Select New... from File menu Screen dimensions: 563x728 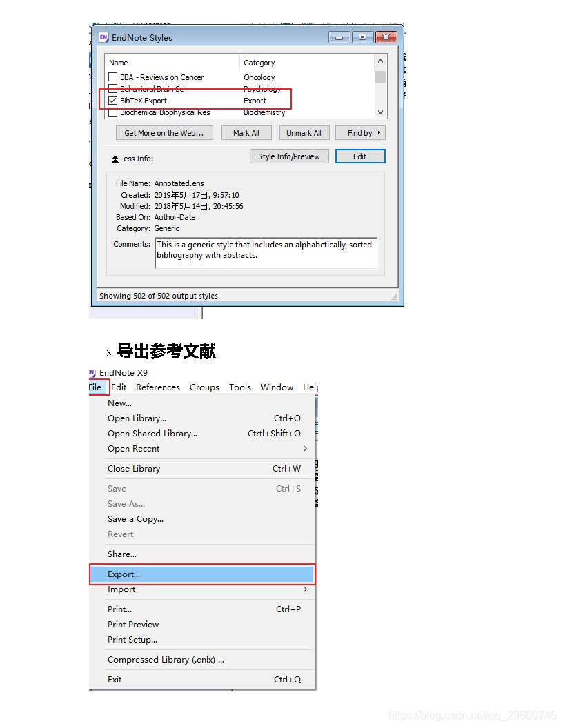pyautogui.click(x=203, y=403)
